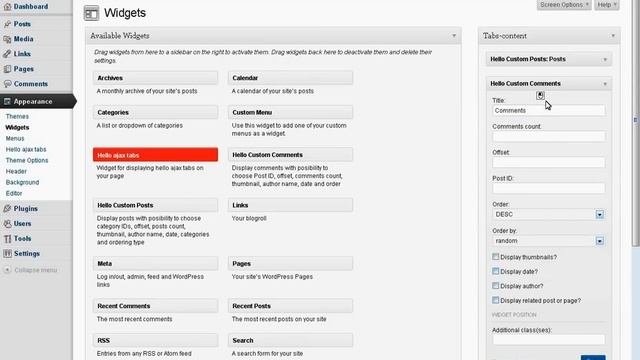Open the Order by random dropdown
Viewport: 640px width, 360px height.
point(548,241)
